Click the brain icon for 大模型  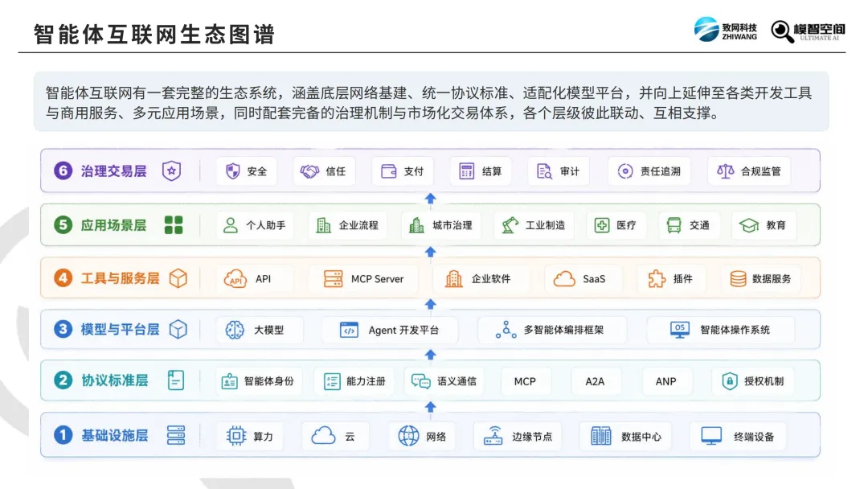235,330
